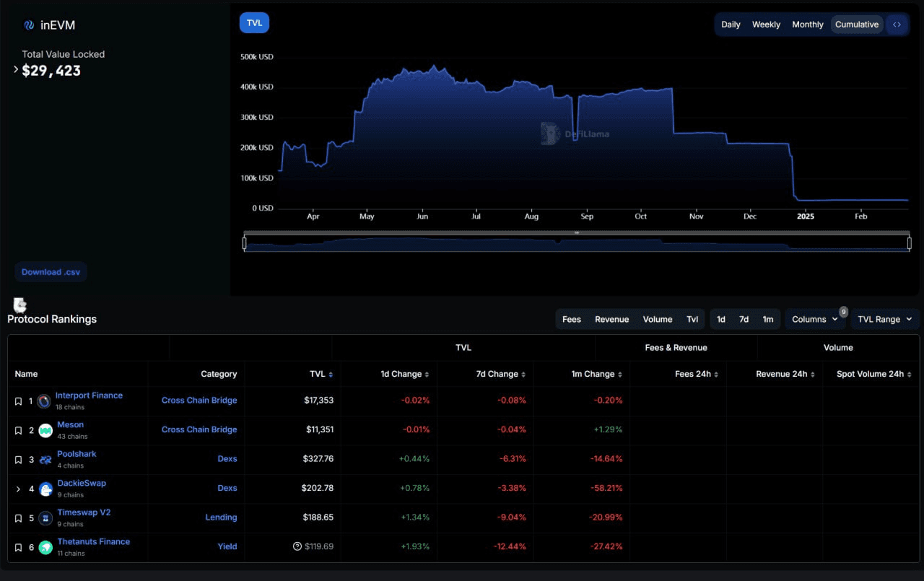
Task: Toggle the Volume column group
Action: tap(658, 319)
